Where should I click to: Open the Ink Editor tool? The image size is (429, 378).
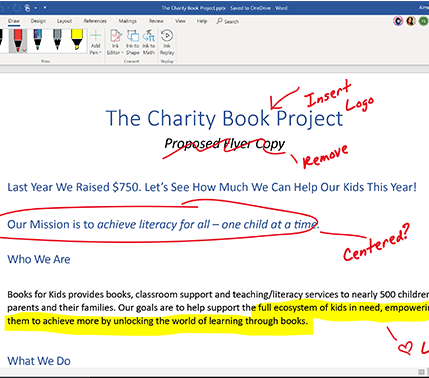point(115,42)
